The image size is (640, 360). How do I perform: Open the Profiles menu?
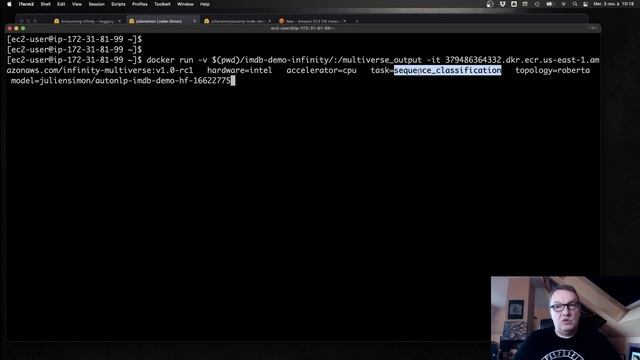140,4
